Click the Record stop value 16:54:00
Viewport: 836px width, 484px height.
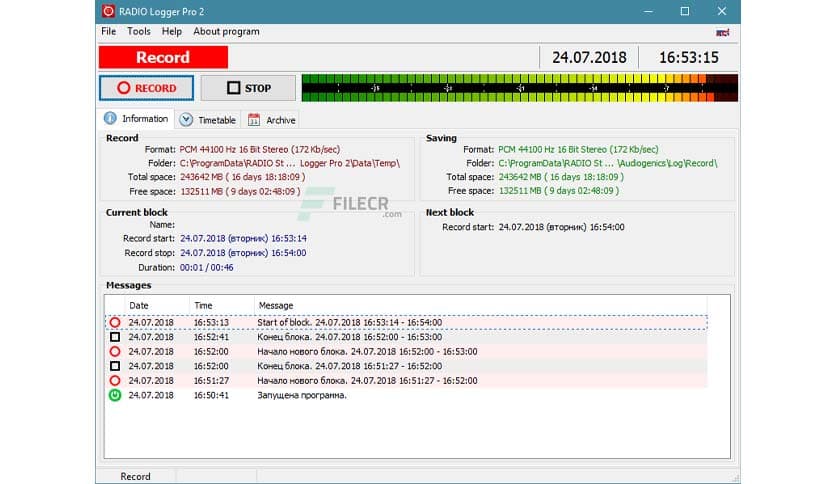point(243,253)
